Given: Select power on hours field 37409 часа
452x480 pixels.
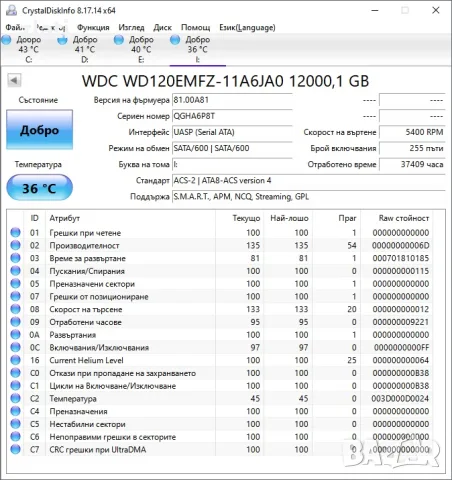Looking at the screenshot, I should [x=412, y=164].
